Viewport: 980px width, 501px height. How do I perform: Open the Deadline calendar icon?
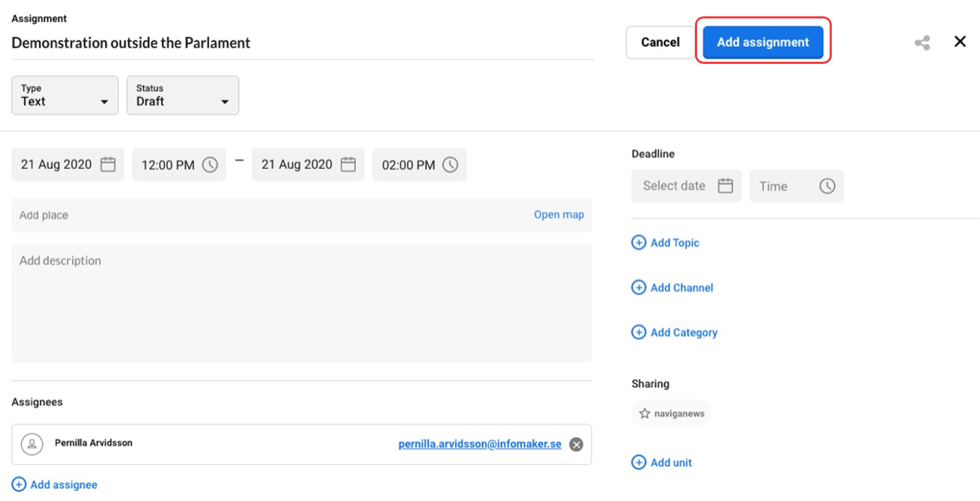725,186
